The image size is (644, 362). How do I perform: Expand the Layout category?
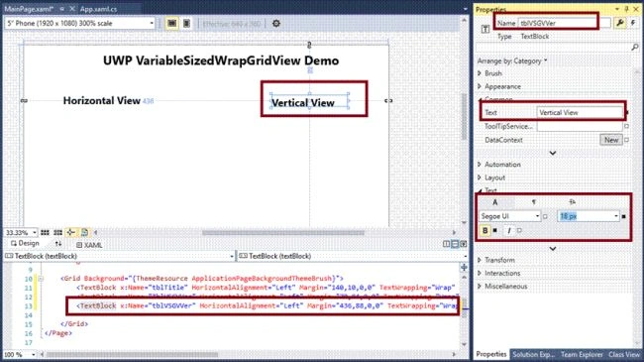coord(480,178)
